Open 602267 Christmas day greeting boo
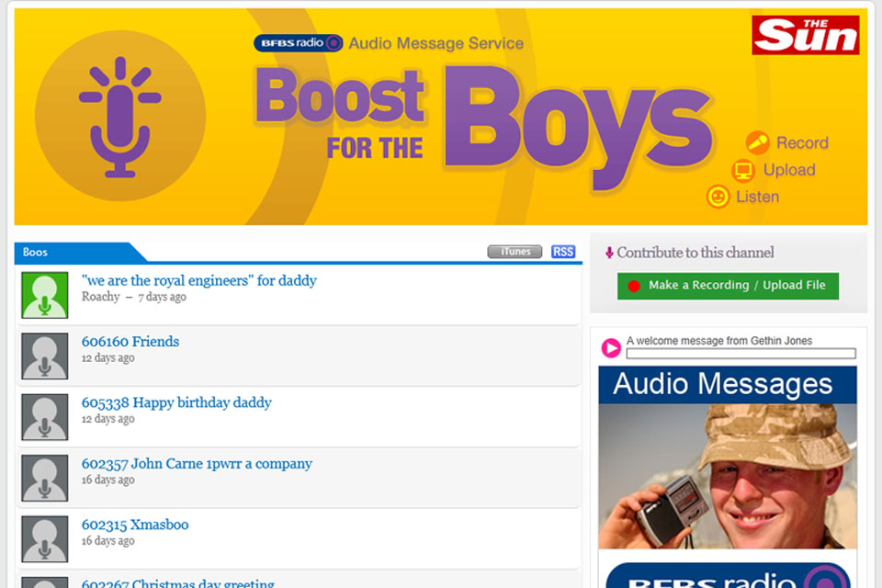 point(177,582)
